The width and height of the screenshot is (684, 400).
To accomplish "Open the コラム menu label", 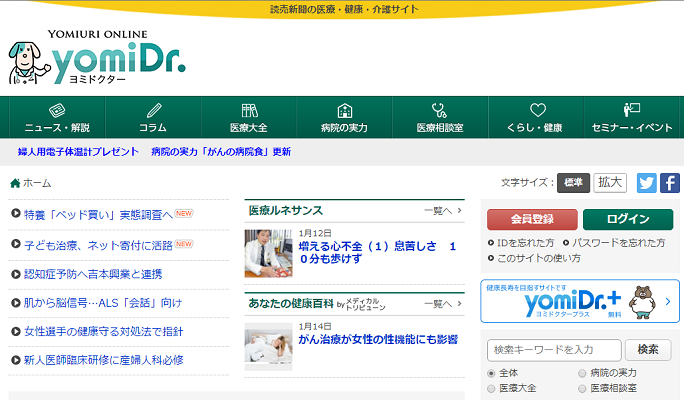I will [x=153, y=128].
